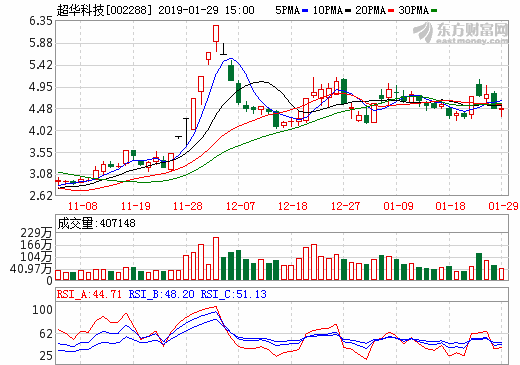
Task: Click the black 10PMA color swatch
Action: pyautogui.click(x=348, y=11)
